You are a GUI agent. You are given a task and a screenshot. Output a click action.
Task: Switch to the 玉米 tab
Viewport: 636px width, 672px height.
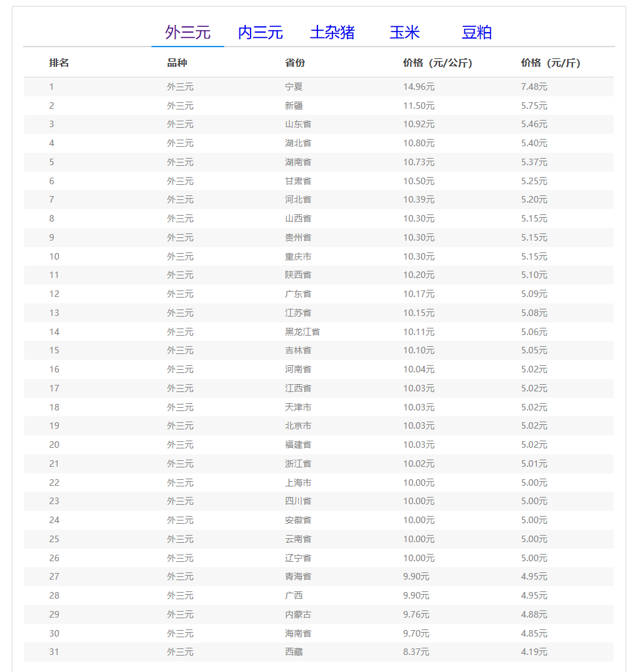click(404, 32)
